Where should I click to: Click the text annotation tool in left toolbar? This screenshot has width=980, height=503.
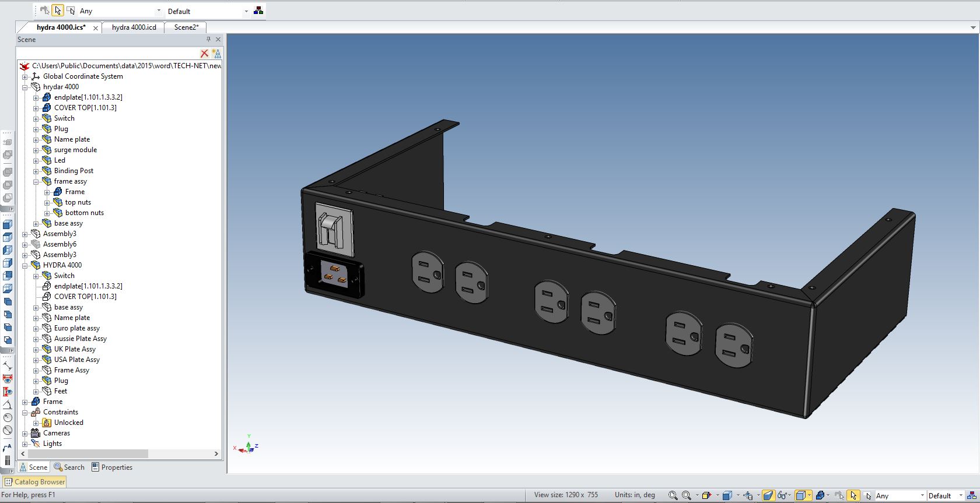(x=8, y=448)
